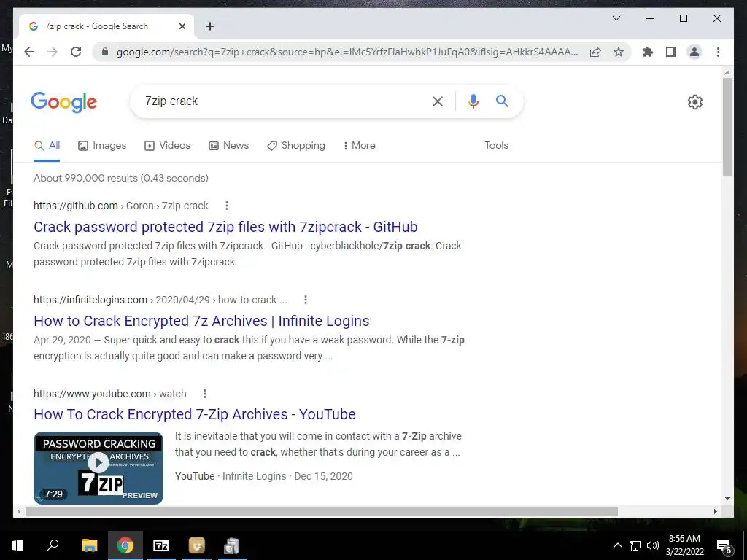Screen dimensions: 747x560
Task: Open network status tray icon
Action: pyautogui.click(x=635, y=545)
